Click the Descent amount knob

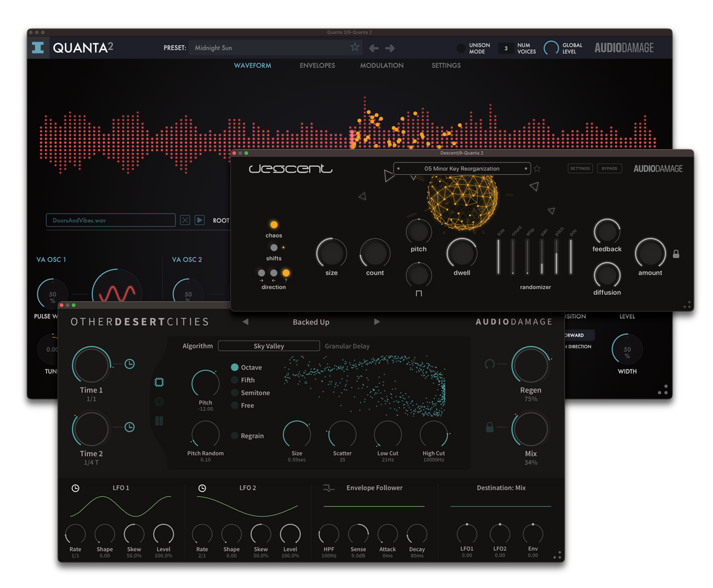pos(651,253)
